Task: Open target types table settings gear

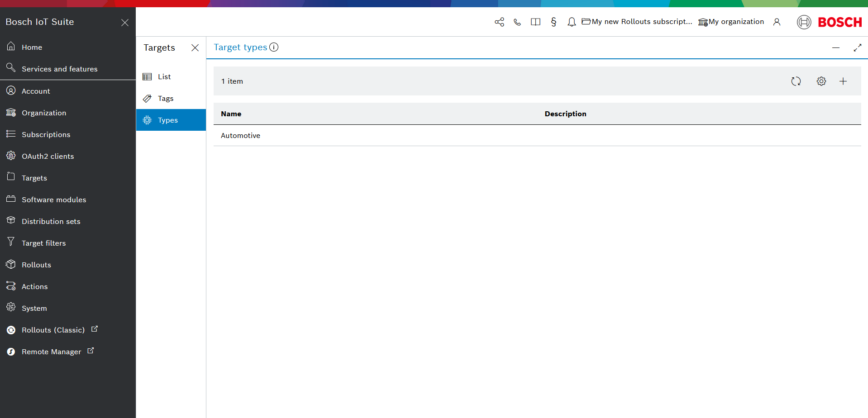Action: click(821, 81)
